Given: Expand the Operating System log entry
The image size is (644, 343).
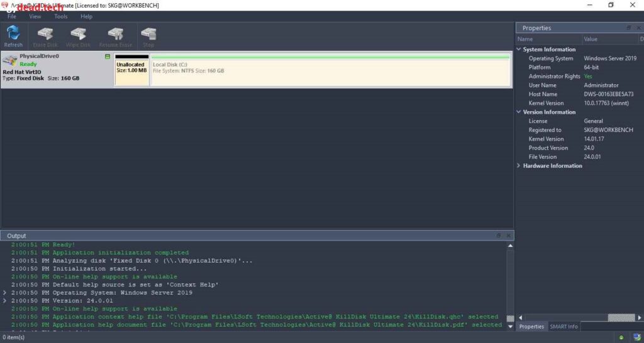Looking at the screenshot, I should click(4, 293).
